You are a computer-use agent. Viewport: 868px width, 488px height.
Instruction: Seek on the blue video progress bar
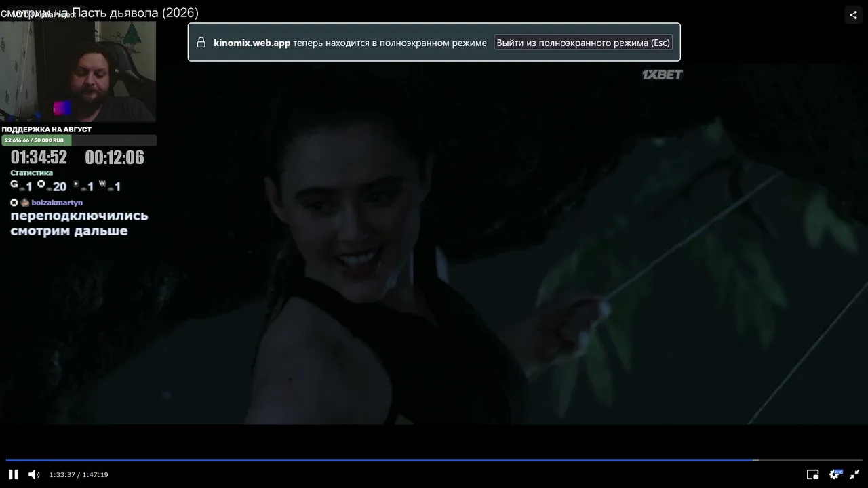pos(434,460)
